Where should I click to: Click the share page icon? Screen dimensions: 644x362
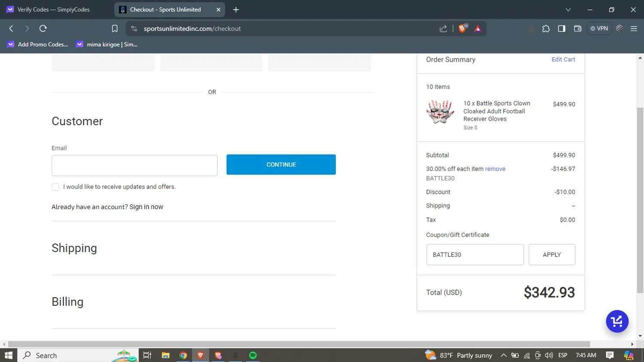click(x=444, y=29)
